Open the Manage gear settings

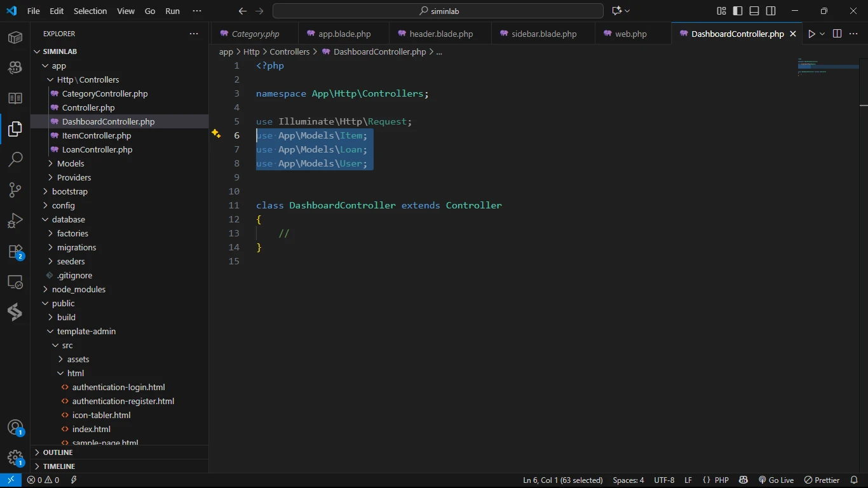coord(15,458)
